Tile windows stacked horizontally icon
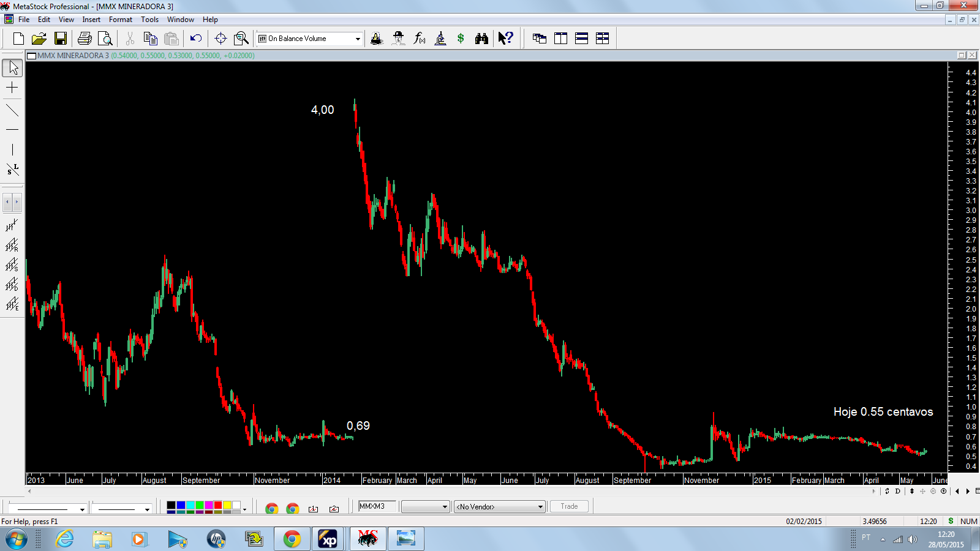Screen dimensions: 980x551 (581, 39)
